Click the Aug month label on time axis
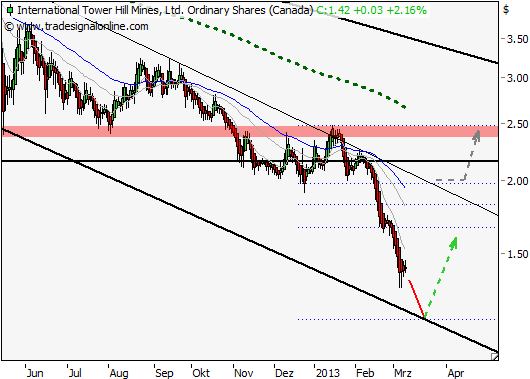The width and height of the screenshot is (530, 379). 119,373
